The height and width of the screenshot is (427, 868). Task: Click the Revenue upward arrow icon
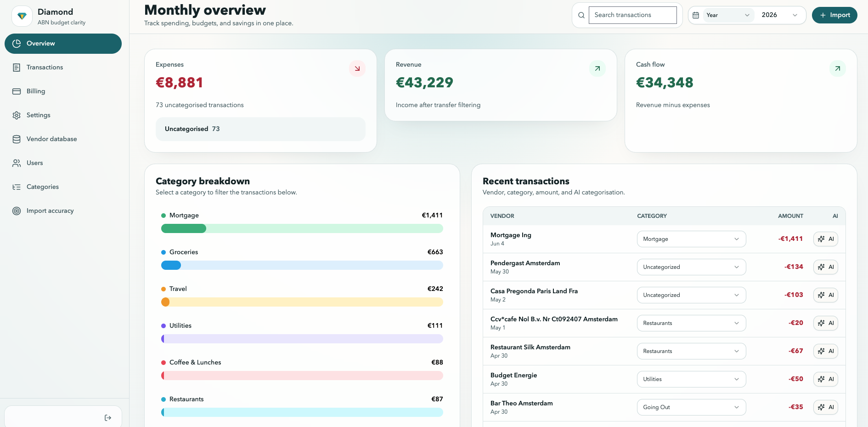597,68
